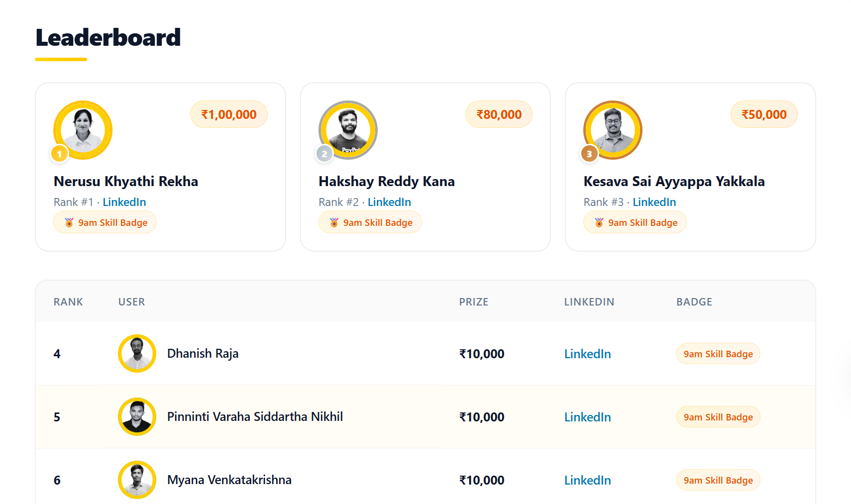Click Nerusu Khyathi Rekha's 9am Skill Badge text

coord(113,222)
